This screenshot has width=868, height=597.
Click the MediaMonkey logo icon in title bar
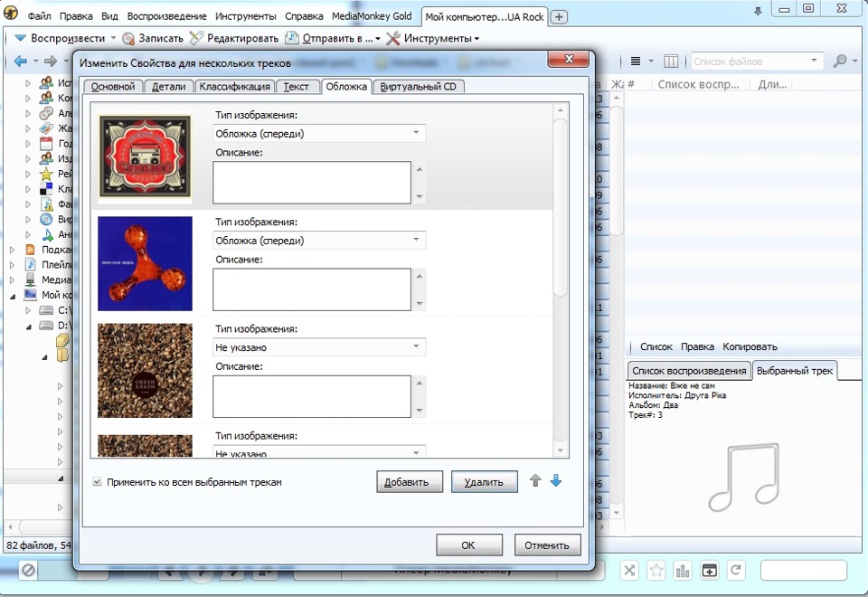tap(11, 12)
